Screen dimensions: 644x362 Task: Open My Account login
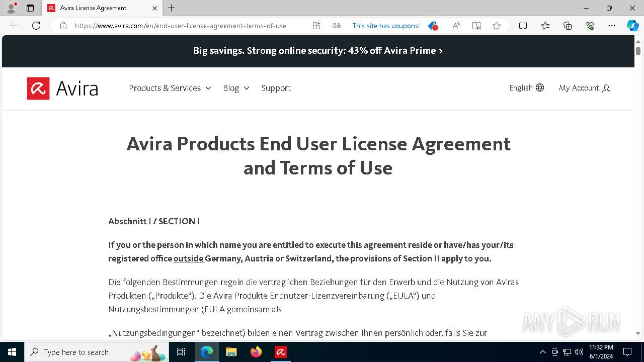pyautogui.click(x=585, y=88)
